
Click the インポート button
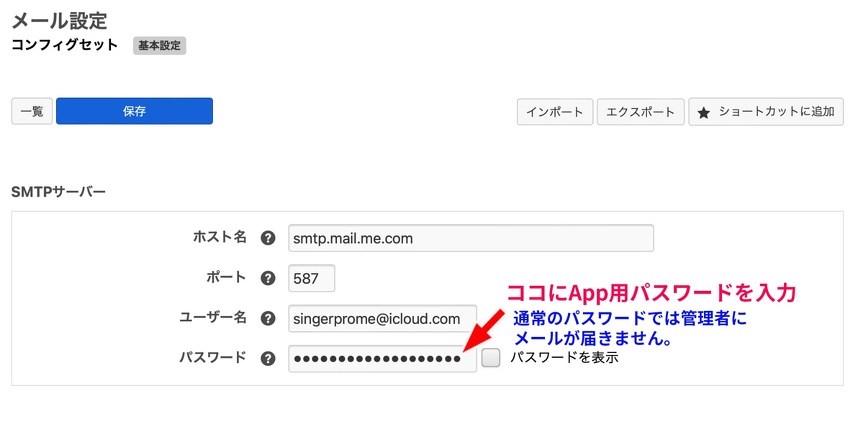click(555, 111)
